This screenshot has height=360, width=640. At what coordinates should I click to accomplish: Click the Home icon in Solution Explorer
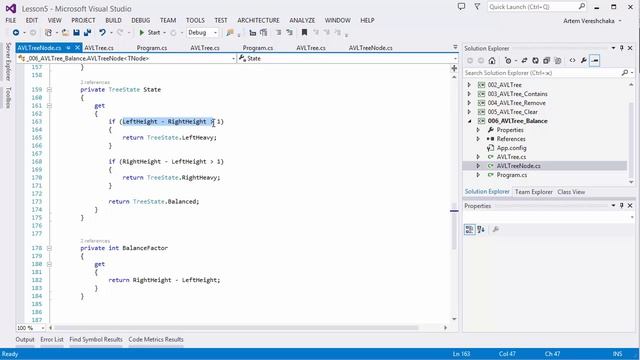click(492, 60)
